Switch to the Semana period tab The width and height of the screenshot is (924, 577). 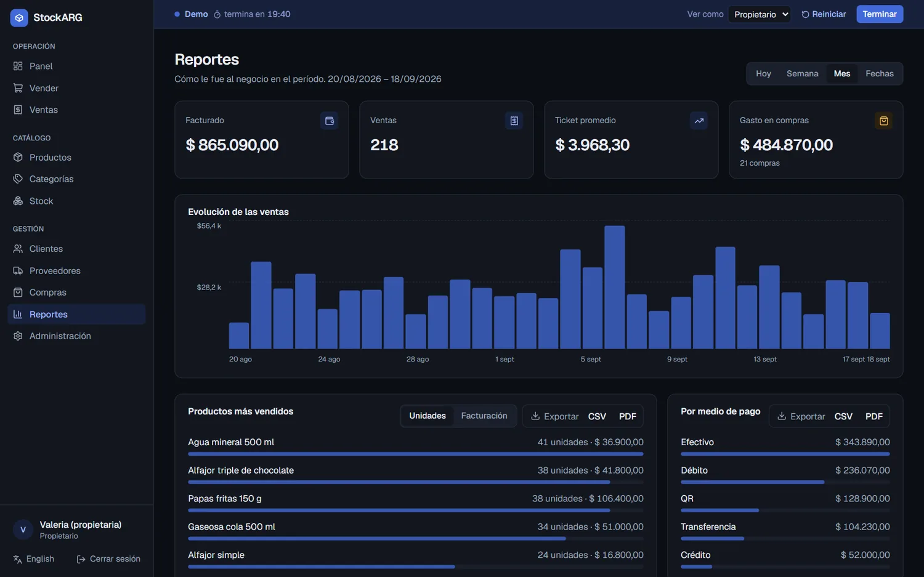point(802,73)
